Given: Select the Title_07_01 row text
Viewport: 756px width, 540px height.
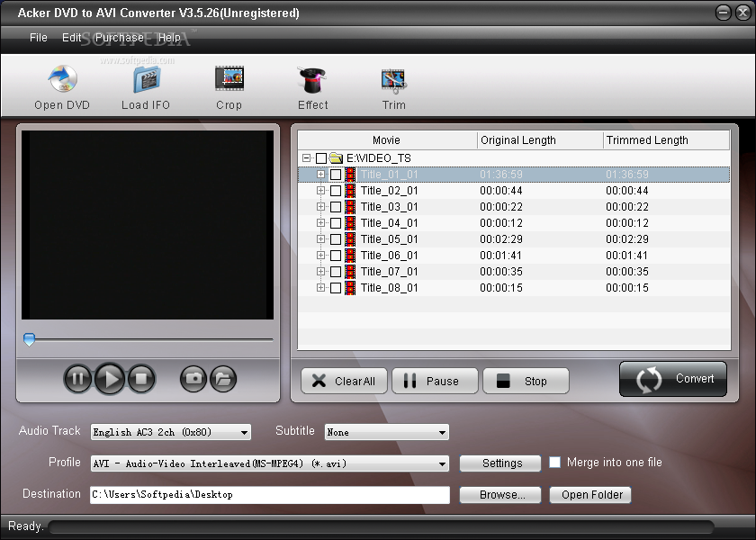Looking at the screenshot, I should pyautogui.click(x=389, y=272).
